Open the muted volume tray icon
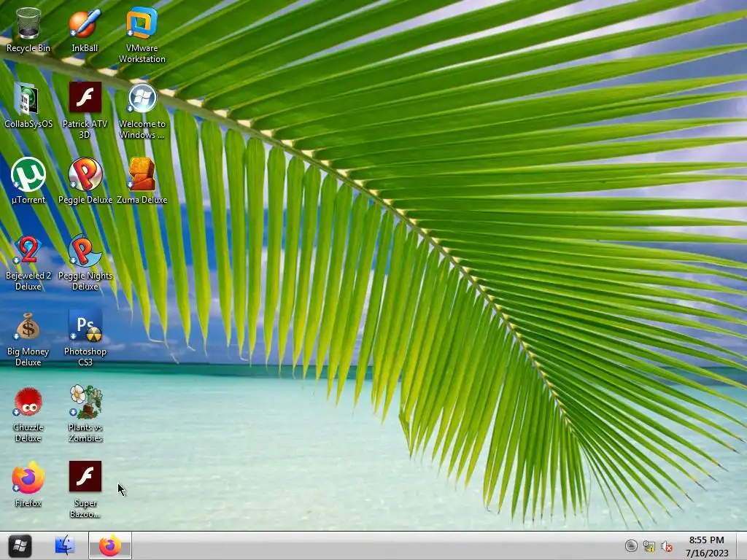Image resolution: width=747 pixels, height=560 pixels. [x=667, y=546]
